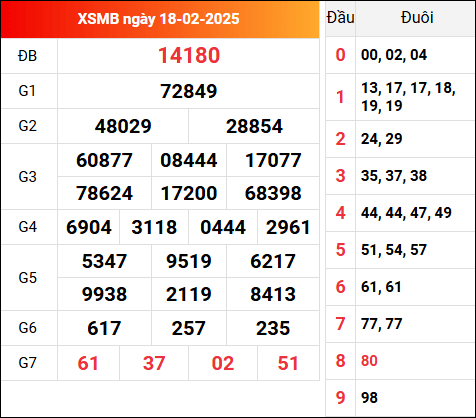
Task: Click Đuôi values 44, 44, 47, 49
Action: coord(406,213)
